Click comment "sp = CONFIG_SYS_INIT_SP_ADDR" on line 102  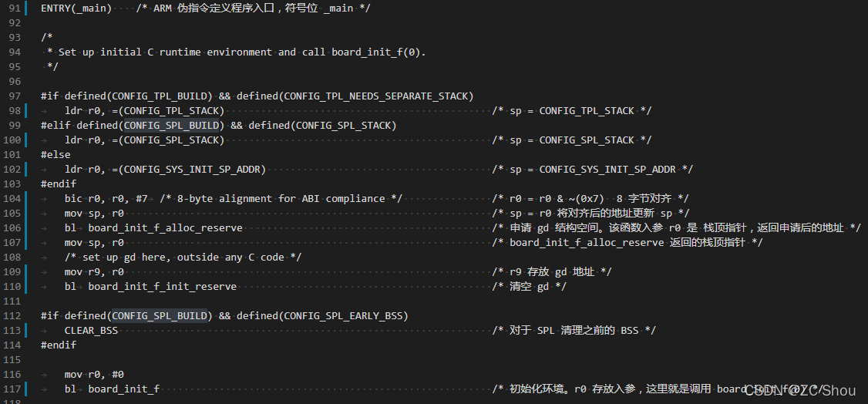point(592,169)
